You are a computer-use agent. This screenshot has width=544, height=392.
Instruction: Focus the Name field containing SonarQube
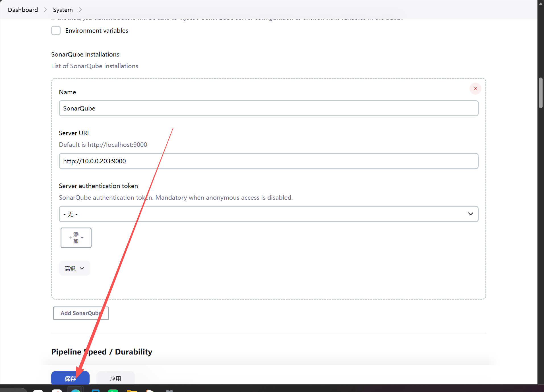point(268,108)
